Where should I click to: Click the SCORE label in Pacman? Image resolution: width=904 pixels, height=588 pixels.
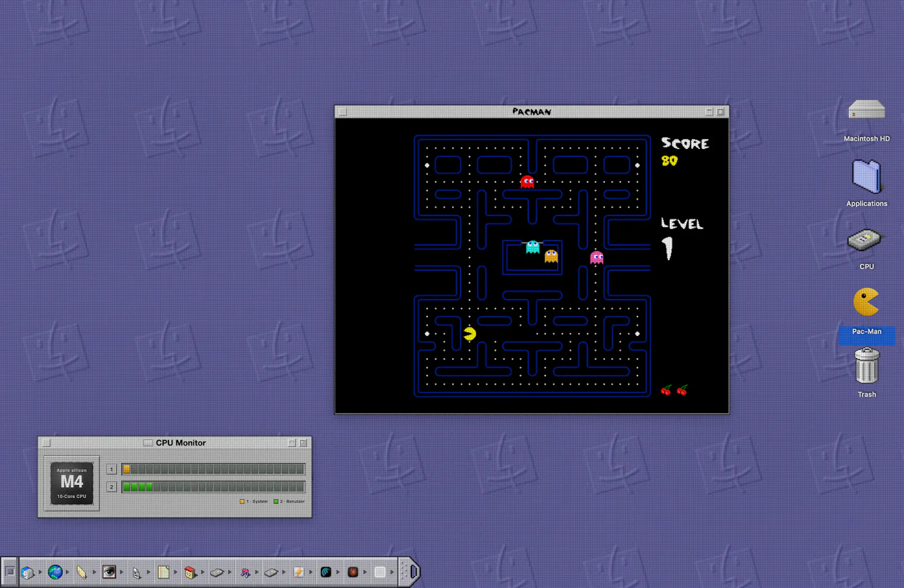coord(685,143)
